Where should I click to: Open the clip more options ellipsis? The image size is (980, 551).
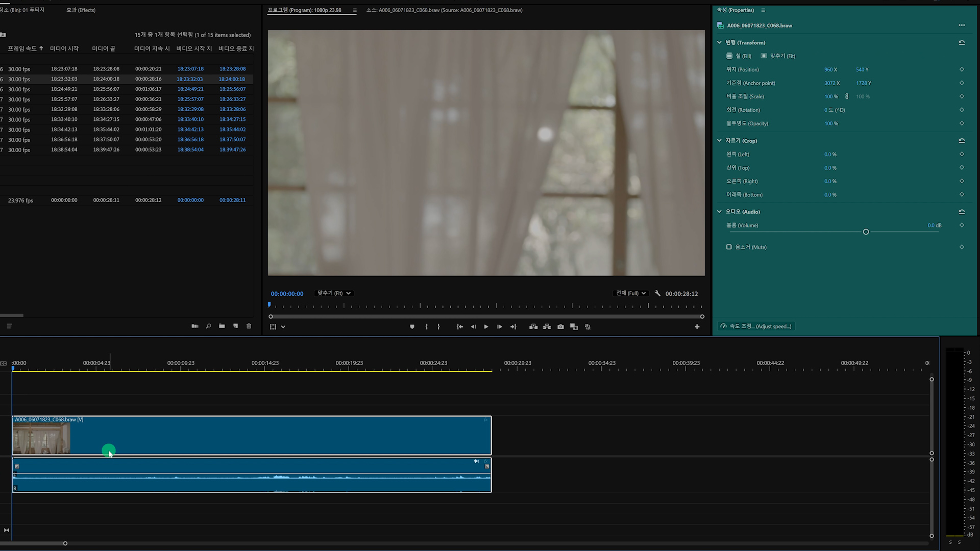[x=962, y=25]
